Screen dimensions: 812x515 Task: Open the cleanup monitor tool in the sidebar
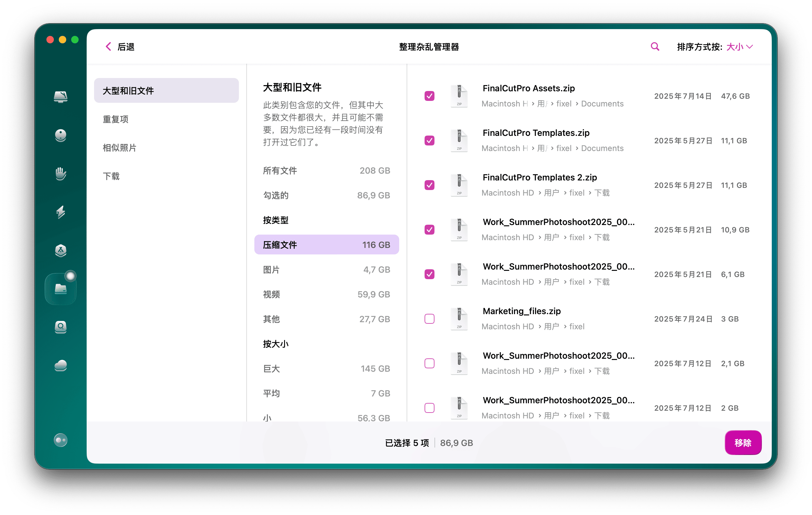point(61,97)
